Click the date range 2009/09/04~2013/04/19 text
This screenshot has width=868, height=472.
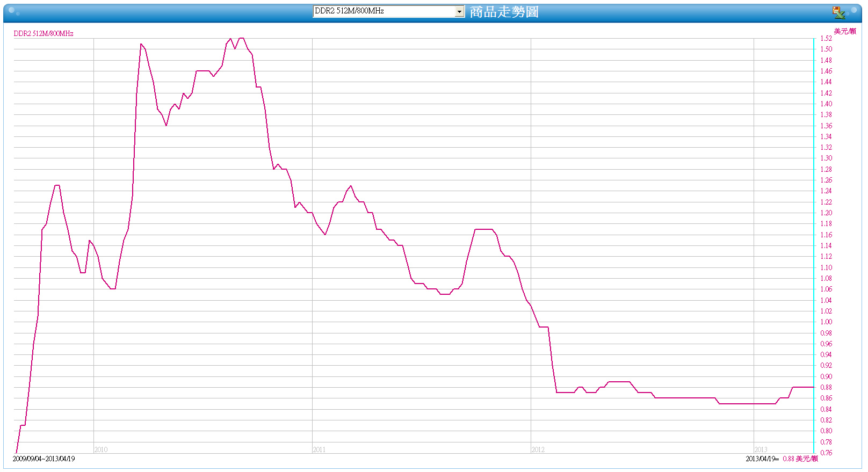44,459
